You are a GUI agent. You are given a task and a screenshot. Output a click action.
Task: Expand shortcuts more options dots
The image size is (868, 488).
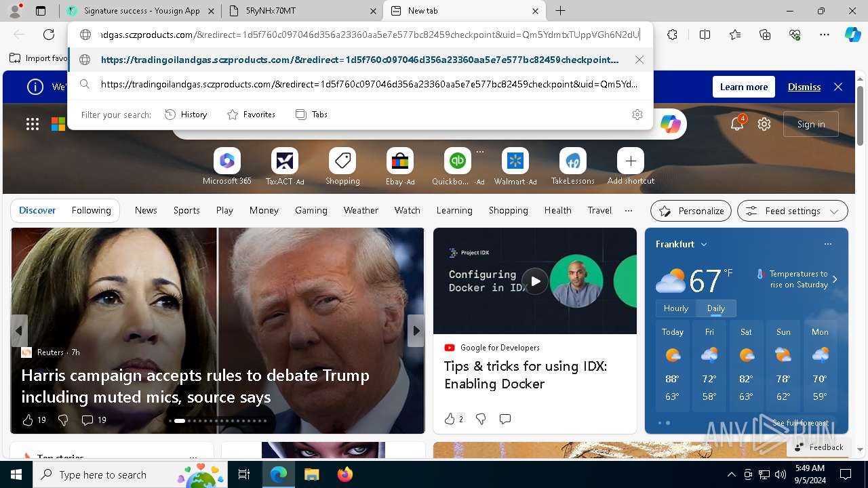[480, 152]
